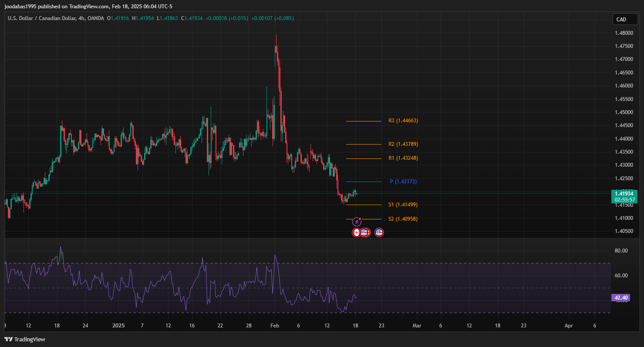
Task: Select the S1 (1.41499) support label
Action: [403, 205]
